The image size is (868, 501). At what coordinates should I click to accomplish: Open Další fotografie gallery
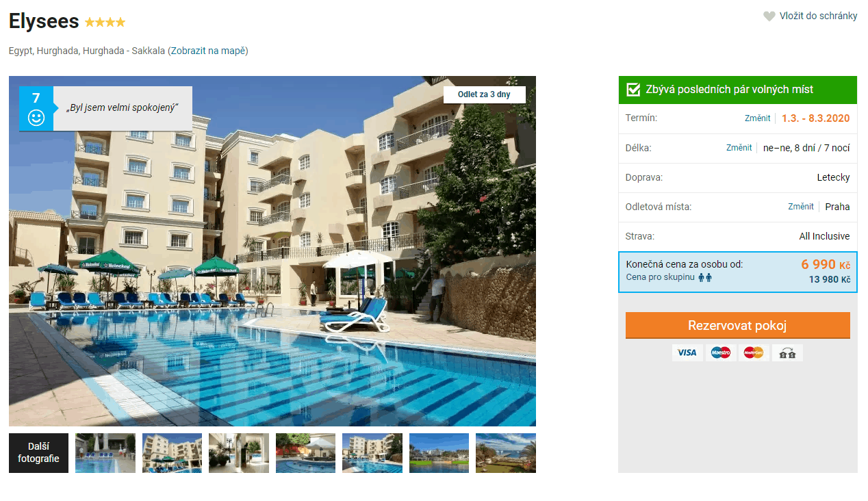(x=38, y=453)
